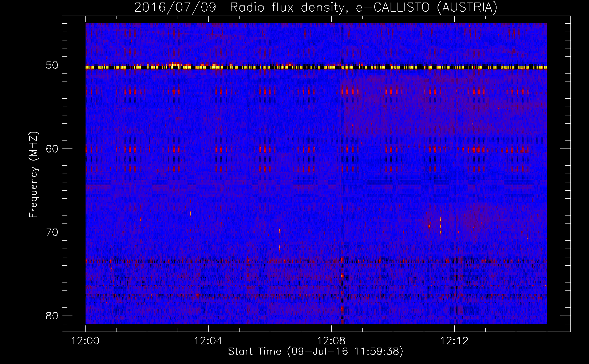589x364 pixels.
Task: Click the dark vertical streak near 12:08
Action: click(x=342, y=174)
